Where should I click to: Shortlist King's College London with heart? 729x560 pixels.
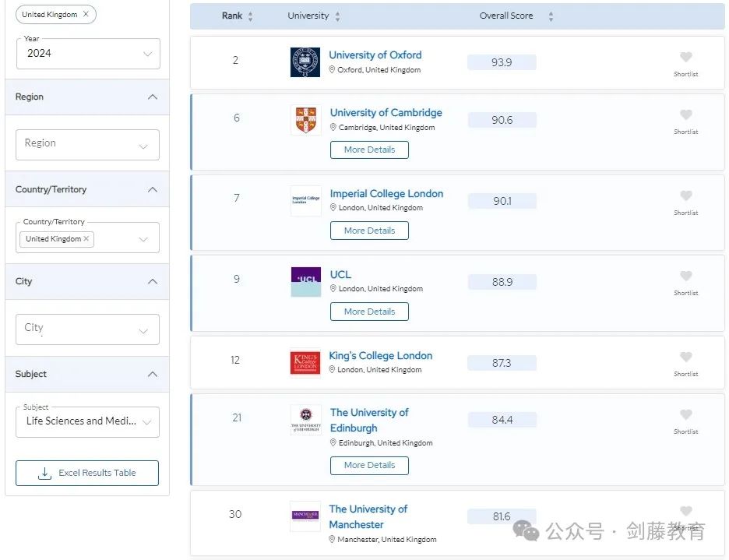click(x=685, y=357)
